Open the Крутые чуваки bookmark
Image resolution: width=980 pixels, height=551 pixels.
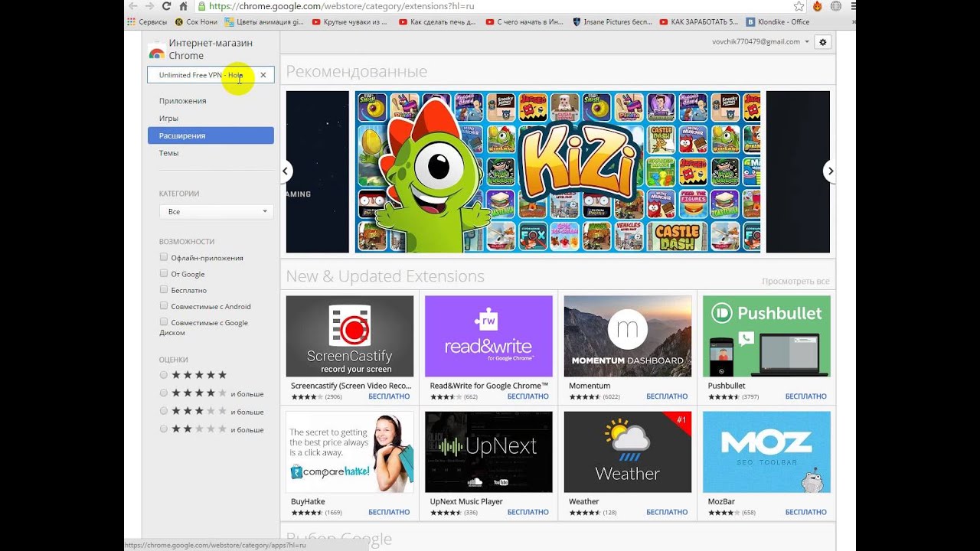[x=350, y=22]
